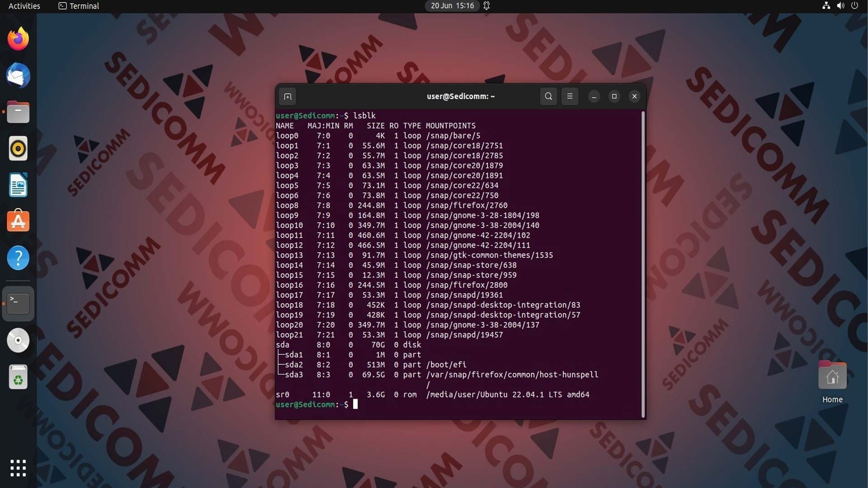868x488 pixels.
Task: Click the /snap/firefox/2760 mount path
Action: click(467, 205)
